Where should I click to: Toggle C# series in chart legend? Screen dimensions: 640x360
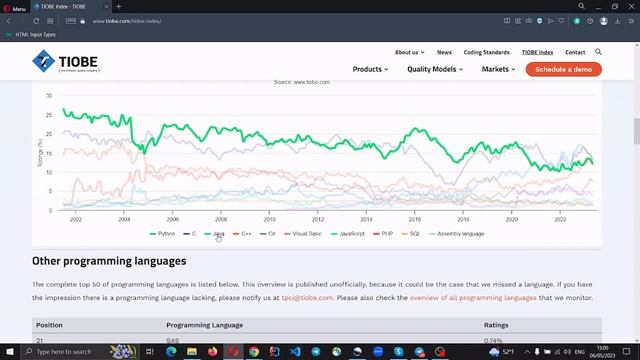coord(268,234)
